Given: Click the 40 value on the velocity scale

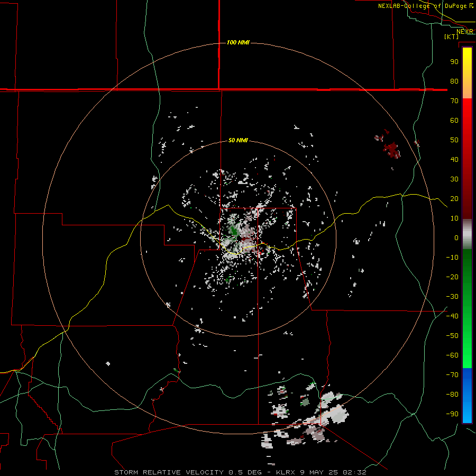Looking at the screenshot, I should click(x=454, y=159).
